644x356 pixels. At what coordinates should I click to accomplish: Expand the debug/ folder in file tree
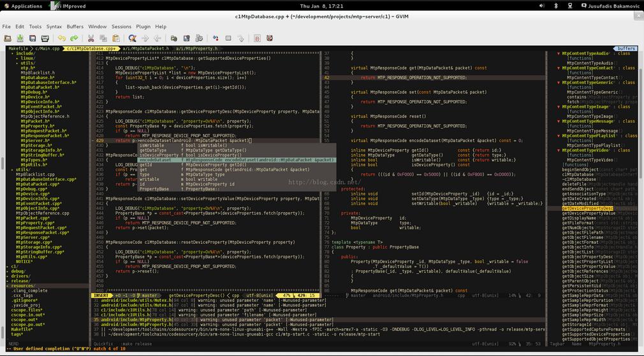(8, 271)
